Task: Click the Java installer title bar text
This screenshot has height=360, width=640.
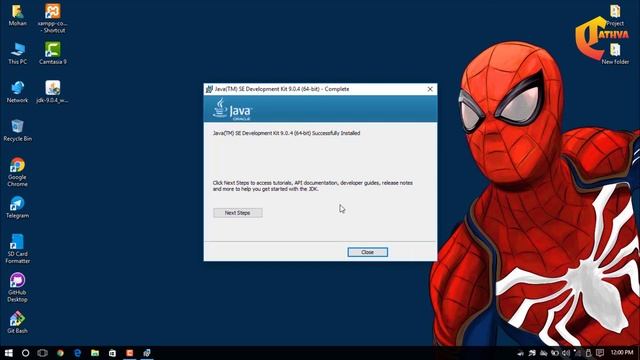Action: coord(282,89)
